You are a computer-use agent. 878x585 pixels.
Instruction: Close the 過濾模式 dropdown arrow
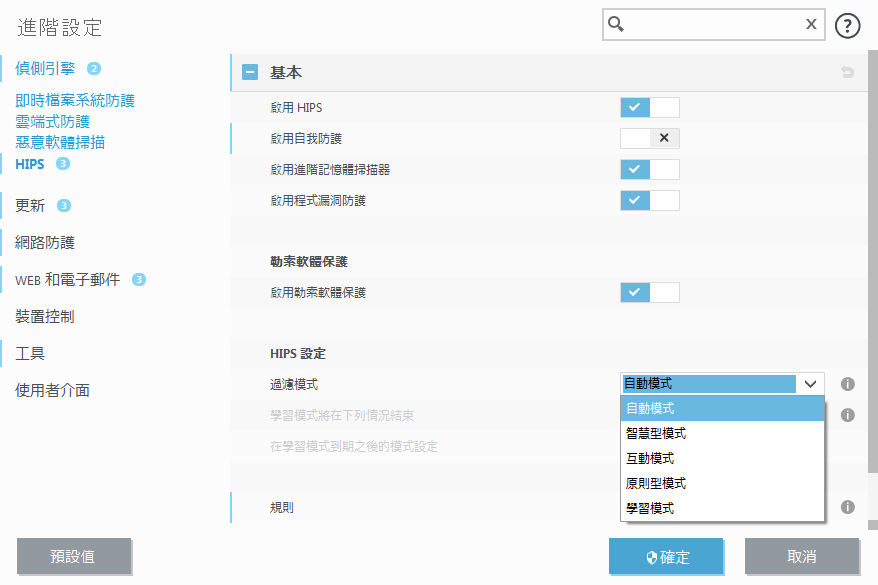810,384
